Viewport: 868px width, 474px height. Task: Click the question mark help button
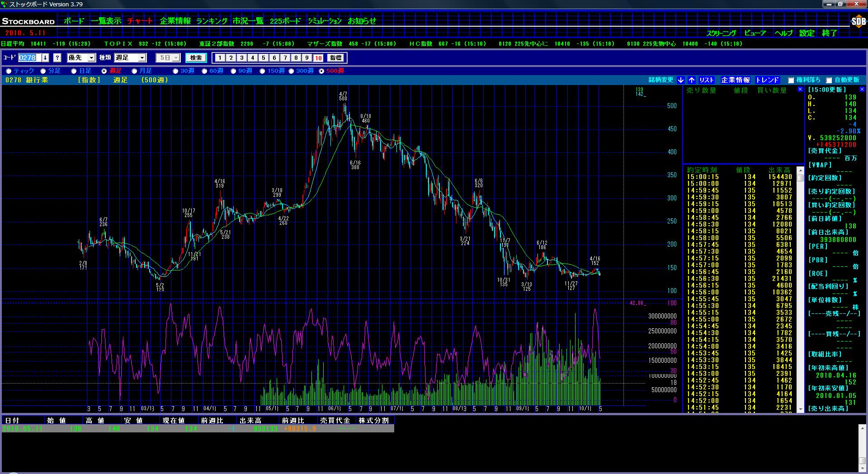[x=57, y=58]
